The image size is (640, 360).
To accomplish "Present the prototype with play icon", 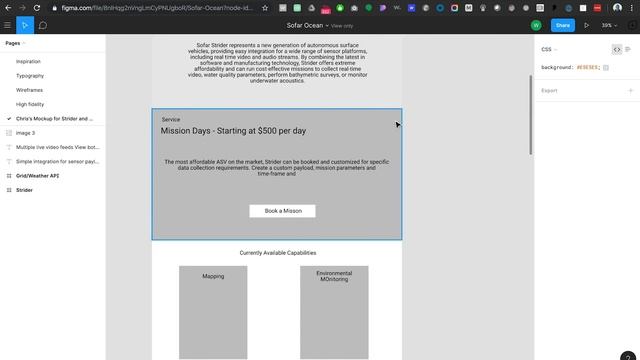I will [587, 25].
